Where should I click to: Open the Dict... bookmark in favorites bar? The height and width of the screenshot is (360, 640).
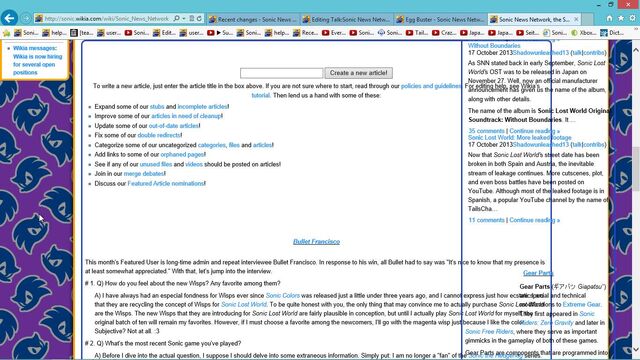click(612, 33)
